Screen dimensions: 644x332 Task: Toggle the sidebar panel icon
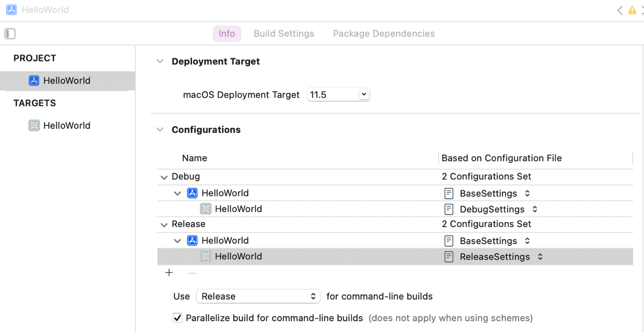10,34
